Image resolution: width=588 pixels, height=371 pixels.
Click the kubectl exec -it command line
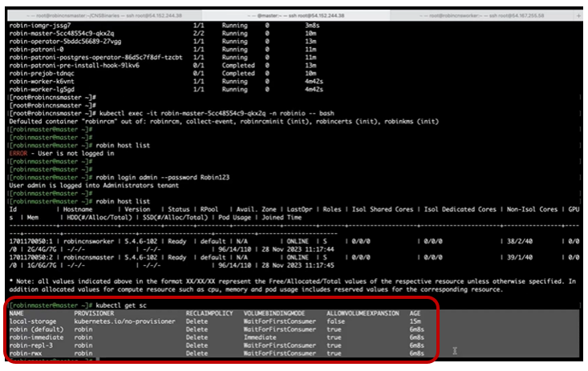click(x=217, y=113)
